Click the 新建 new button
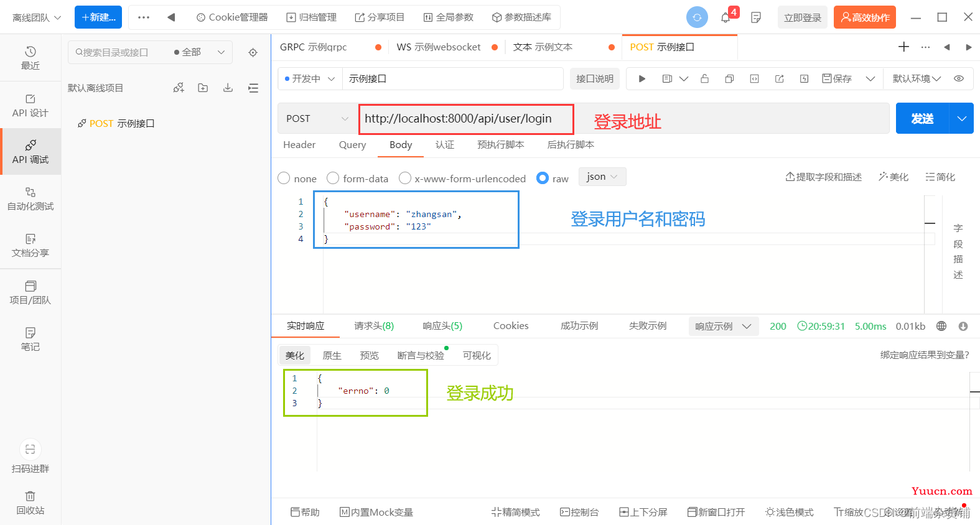 pyautogui.click(x=98, y=17)
